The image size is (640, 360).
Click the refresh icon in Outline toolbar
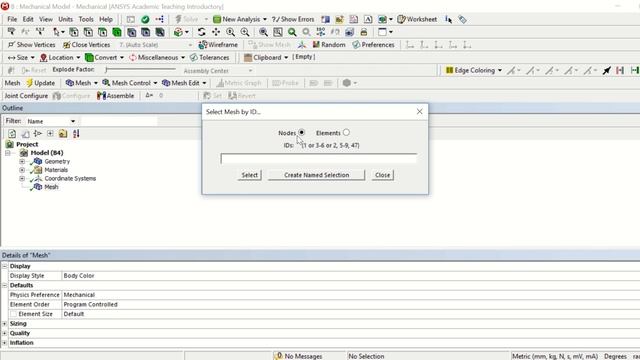point(12,133)
